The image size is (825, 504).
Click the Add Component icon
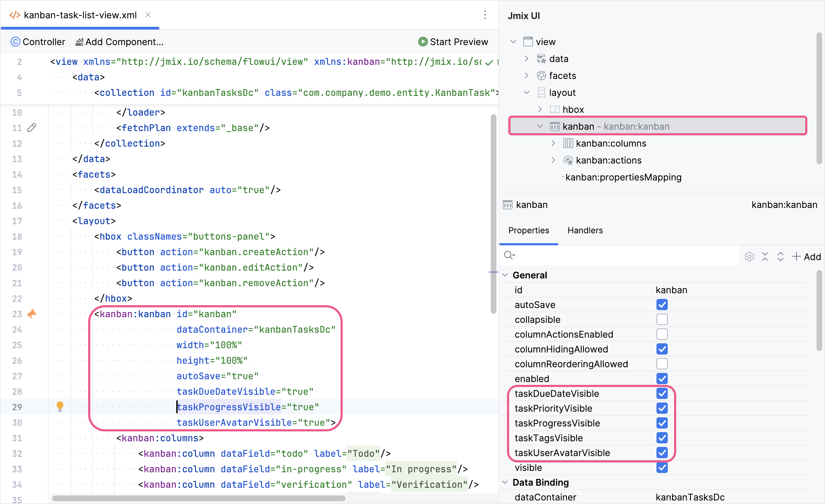point(79,41)
